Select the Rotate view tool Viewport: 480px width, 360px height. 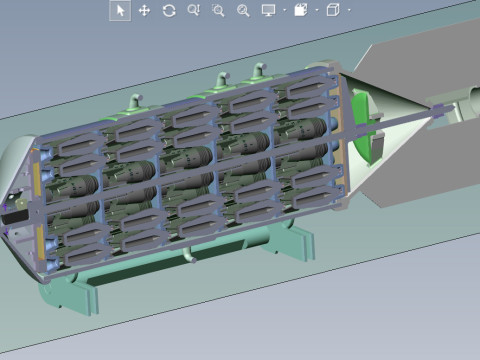pyautogui.click(x=169, y=11)
